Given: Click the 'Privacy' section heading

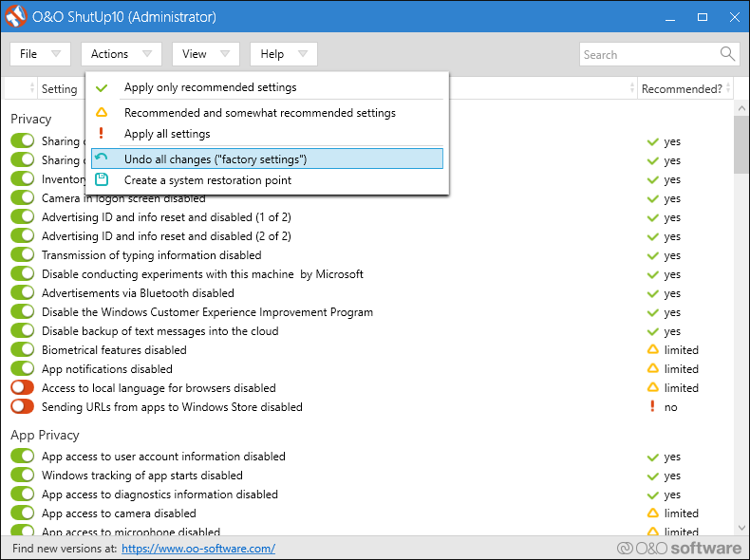Looking at the screenshot, I should coord(30,119).
